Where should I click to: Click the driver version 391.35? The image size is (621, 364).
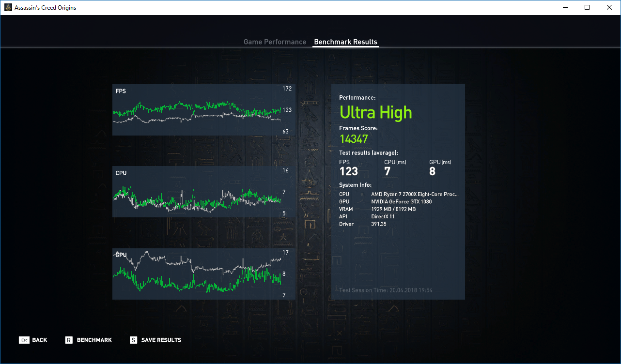[379, 224]
